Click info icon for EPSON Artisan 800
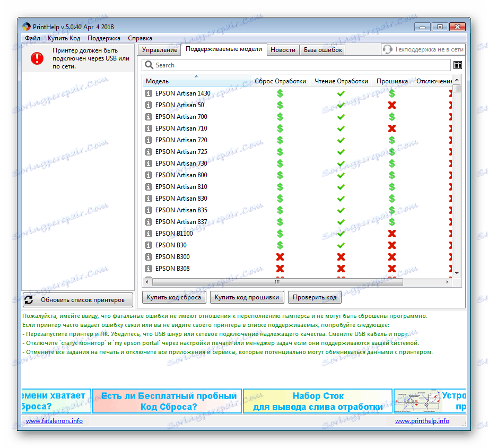 click(149, 175)
